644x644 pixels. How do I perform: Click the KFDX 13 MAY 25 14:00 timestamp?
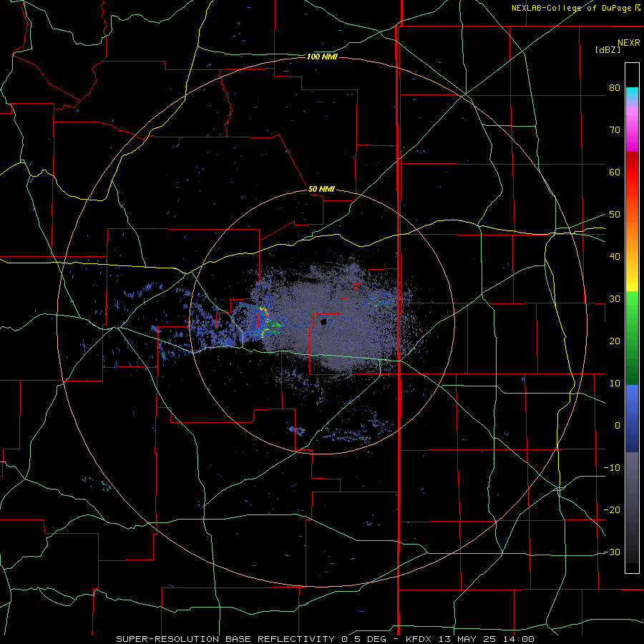click(470, 639)
